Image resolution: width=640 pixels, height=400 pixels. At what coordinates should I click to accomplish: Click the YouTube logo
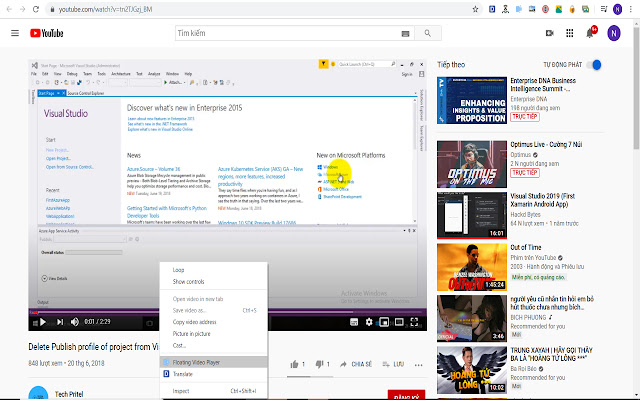click(x=46, y=33)
